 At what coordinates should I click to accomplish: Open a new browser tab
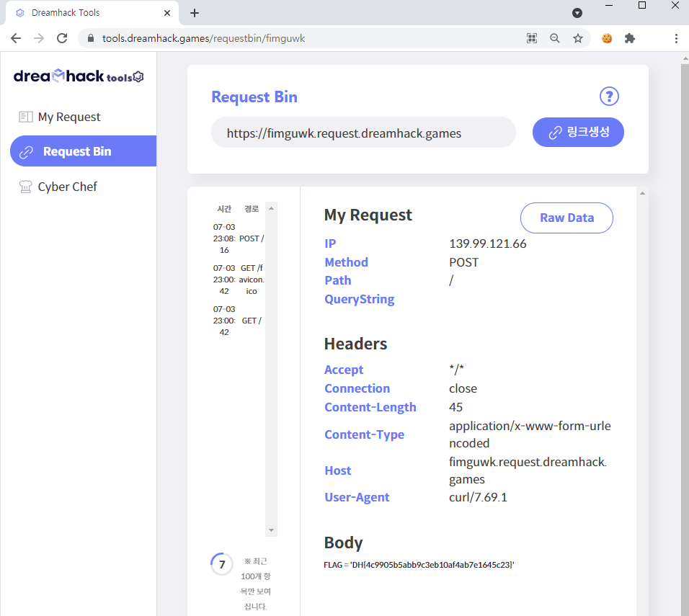195,13
